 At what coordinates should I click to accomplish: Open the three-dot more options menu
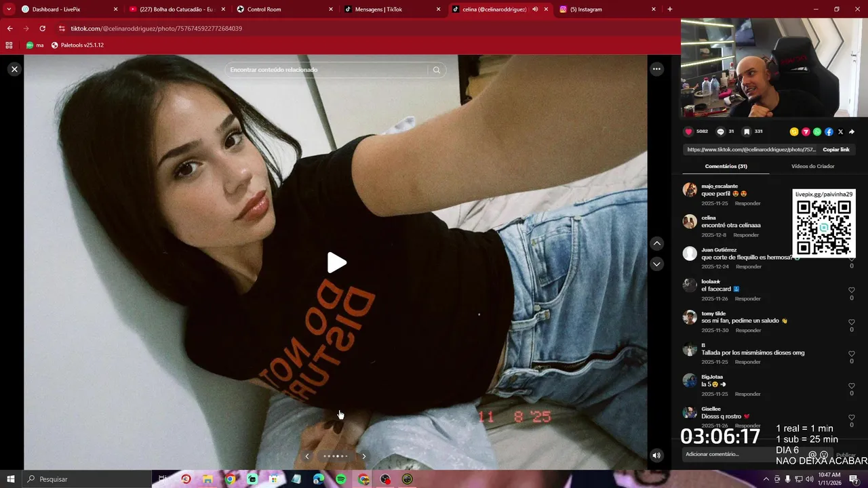[656, 68]
